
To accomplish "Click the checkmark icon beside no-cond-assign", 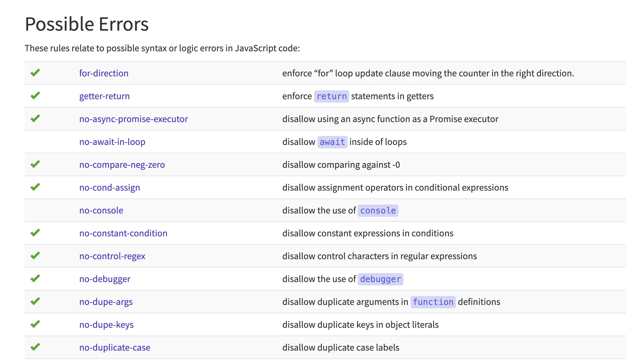I will coord(35,187).
